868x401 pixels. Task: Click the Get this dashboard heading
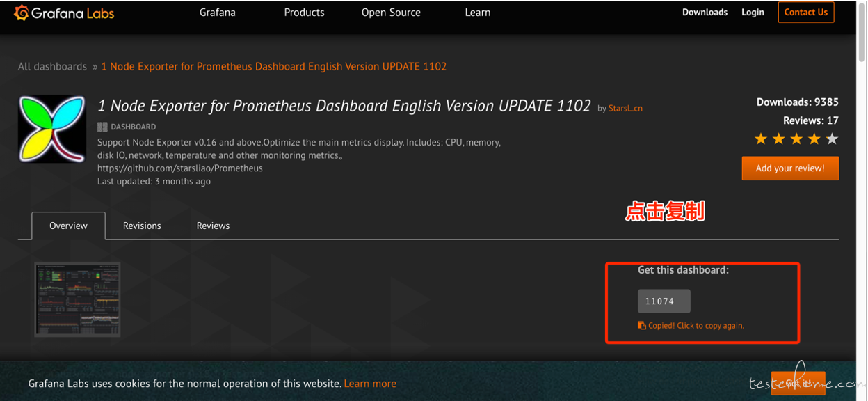(x=683, y=270)
